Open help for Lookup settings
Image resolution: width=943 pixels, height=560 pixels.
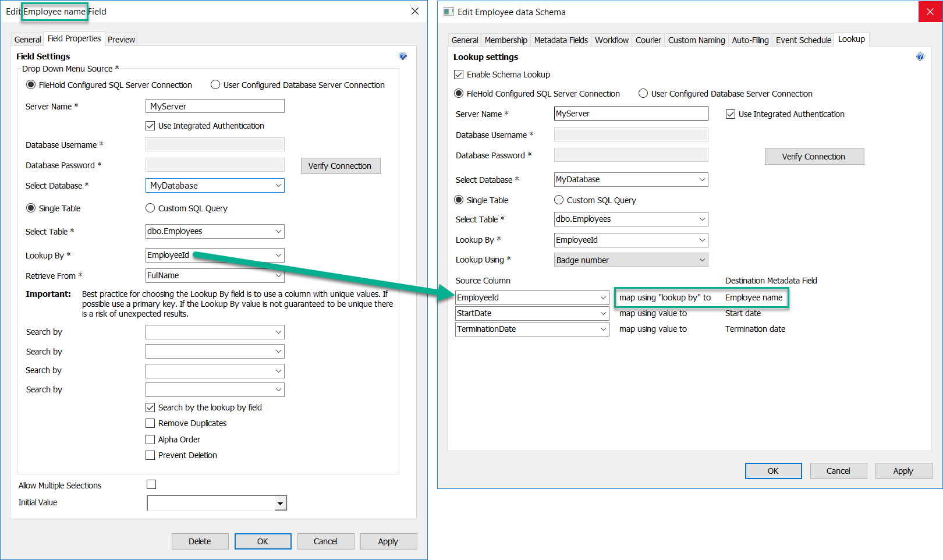[920, 56]
